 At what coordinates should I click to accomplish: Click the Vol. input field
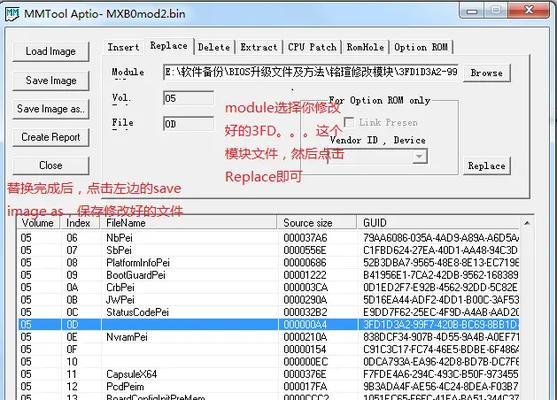click(188, 98)
